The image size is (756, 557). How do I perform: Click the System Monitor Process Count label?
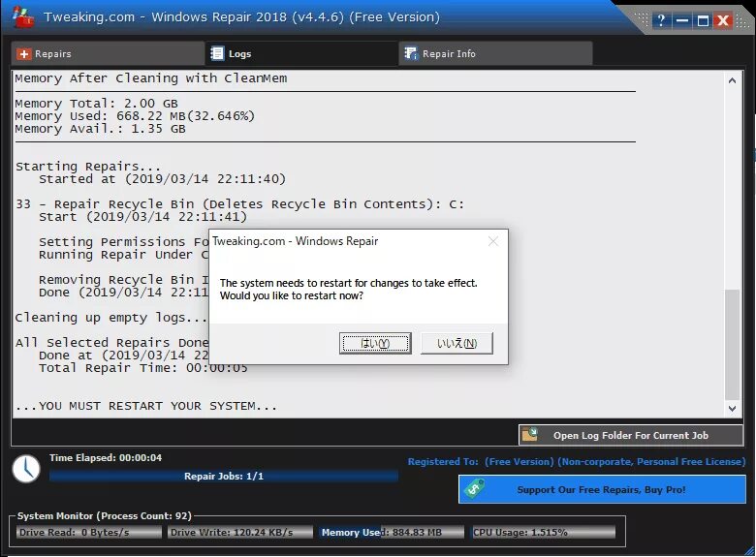point(104,515)
